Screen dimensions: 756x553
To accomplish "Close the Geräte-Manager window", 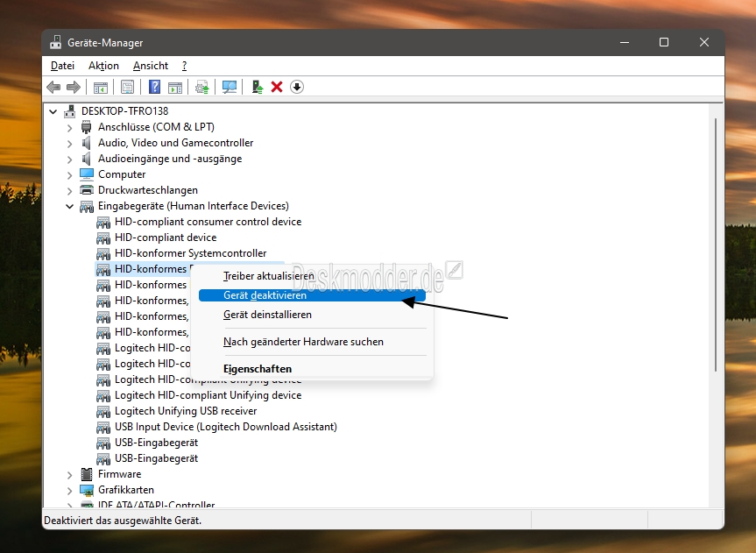I will coord(704,42).
